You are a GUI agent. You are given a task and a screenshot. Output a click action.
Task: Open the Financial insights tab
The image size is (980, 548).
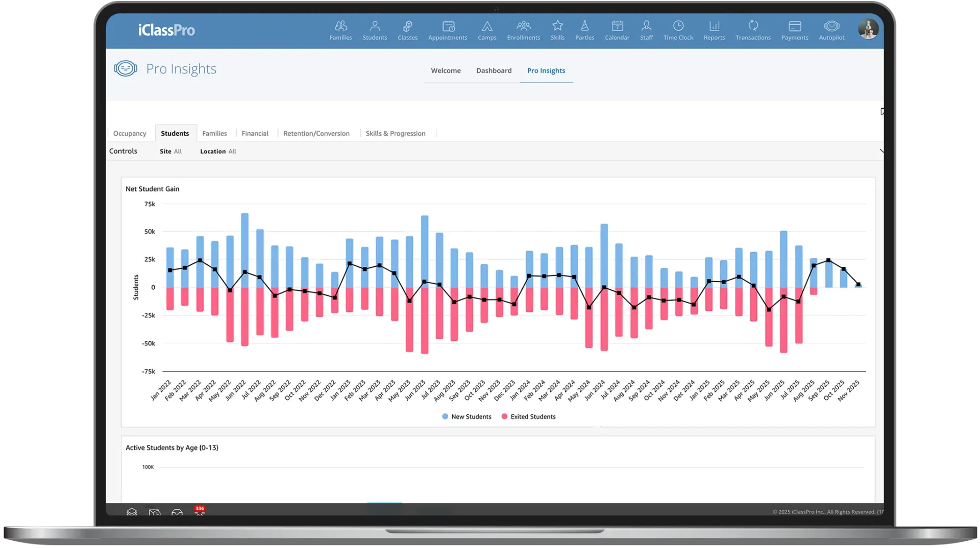[255, 133]
